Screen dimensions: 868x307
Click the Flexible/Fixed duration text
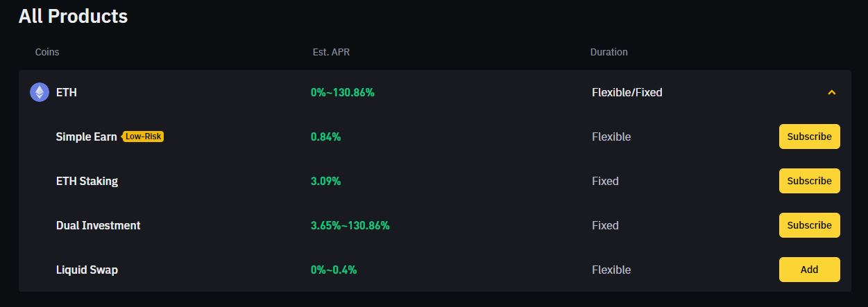point(627,92)
